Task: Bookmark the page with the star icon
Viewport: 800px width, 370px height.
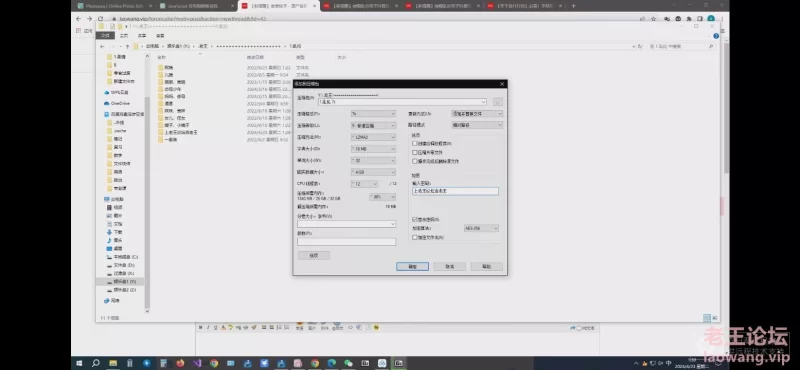Action: (654, 19)
